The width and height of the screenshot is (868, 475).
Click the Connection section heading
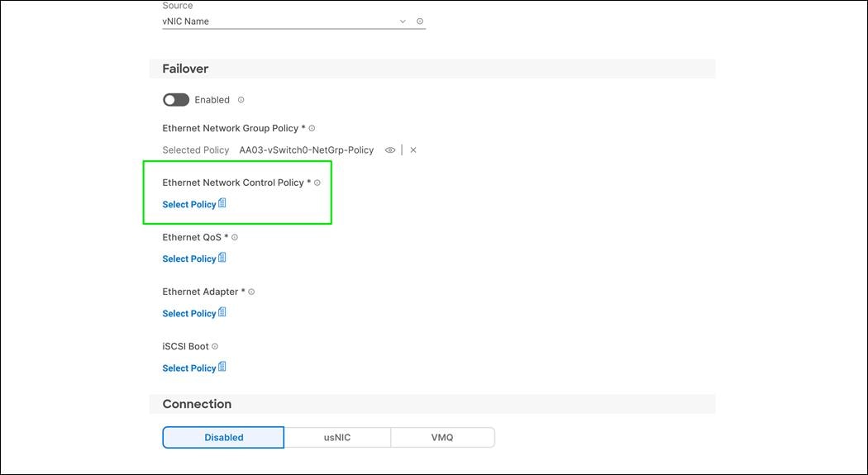(197, 404)
